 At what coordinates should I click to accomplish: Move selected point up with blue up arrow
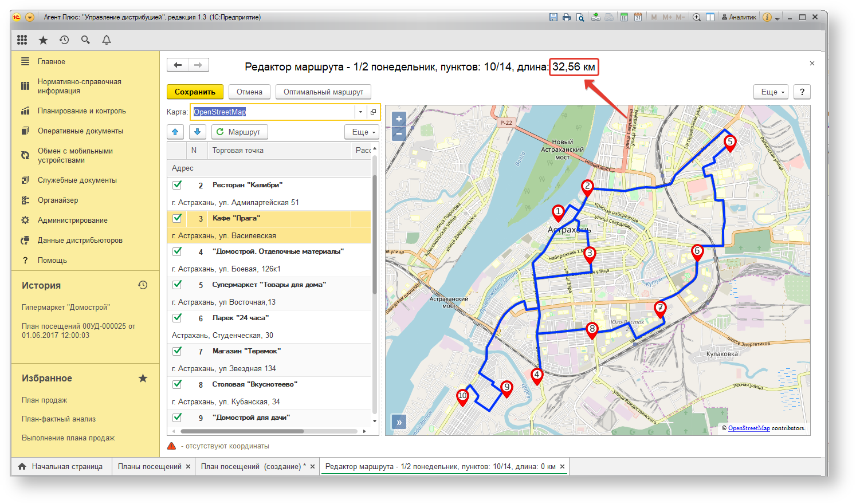click(x=175, y=132)
